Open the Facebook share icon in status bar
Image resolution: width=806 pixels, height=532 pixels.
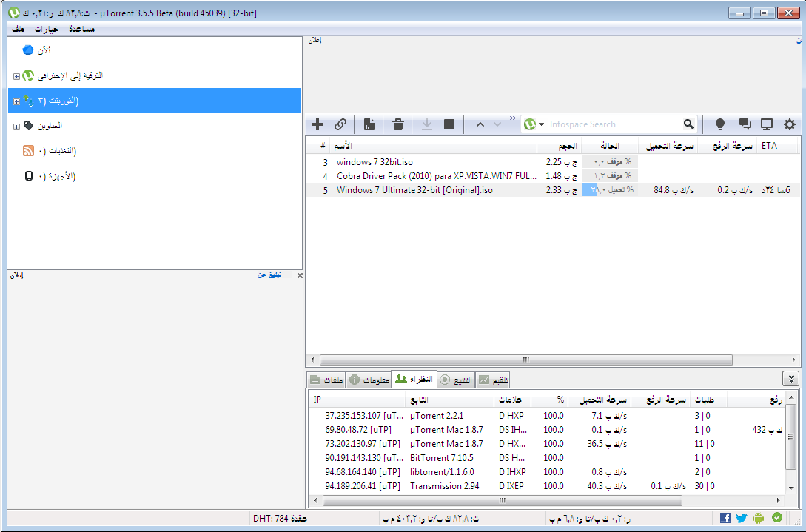coord(725,518)
